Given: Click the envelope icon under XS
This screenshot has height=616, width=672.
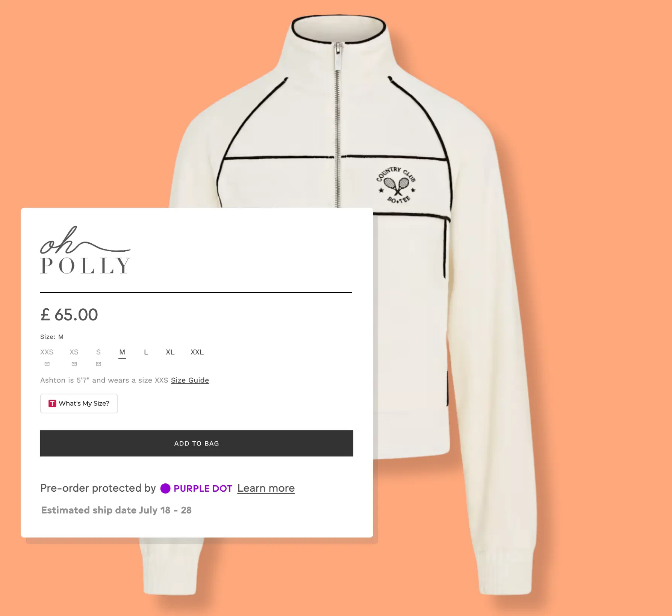Looking at the screenshot, I should pos(74,364).
